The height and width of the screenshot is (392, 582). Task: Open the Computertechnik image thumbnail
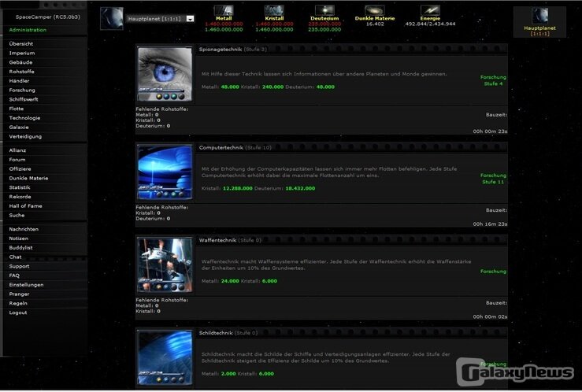[x=165, y=172]
